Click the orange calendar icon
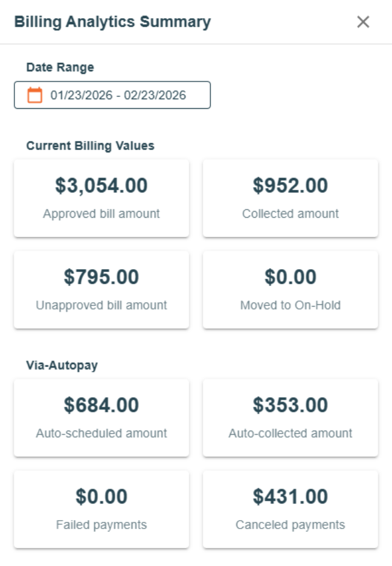This screenshot has width=392, height=566. 35,95
